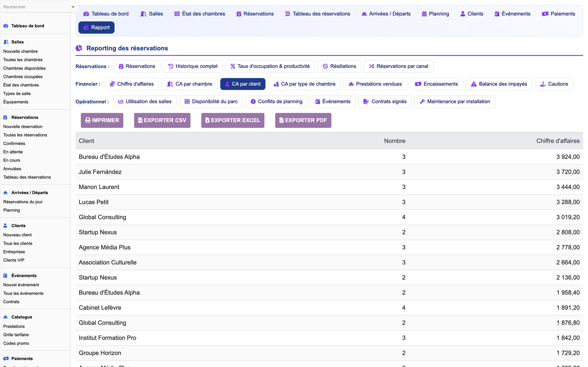This screenshot has width=588, height=367.
Task: Show the Réservations report
Action: click(x=137, y=66)
